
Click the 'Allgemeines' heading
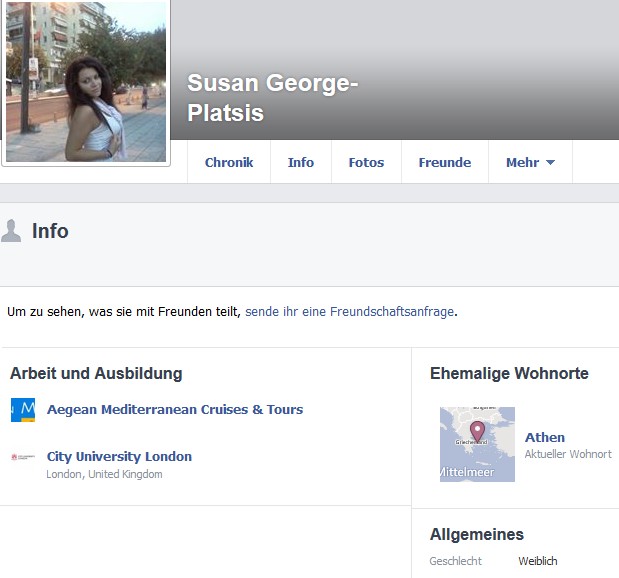point(477,535)
